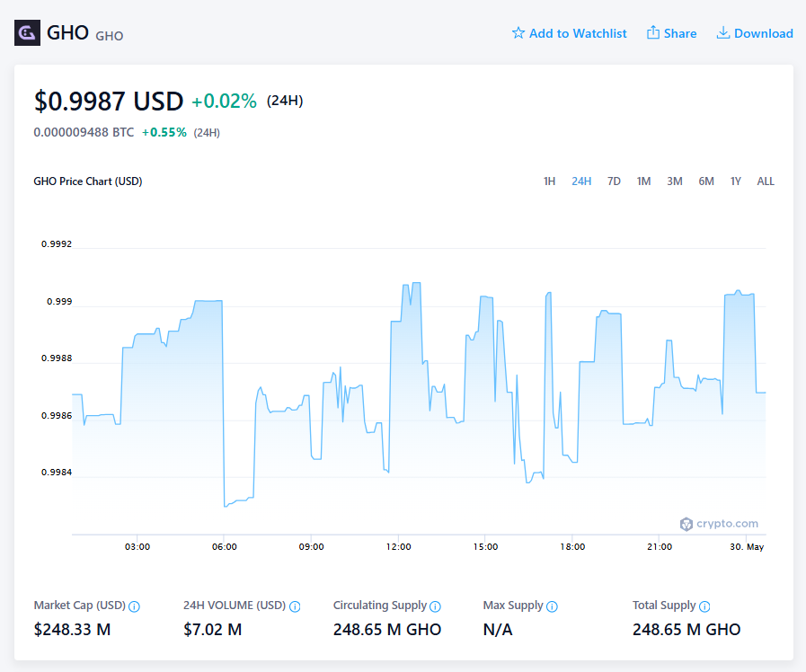The image size is (806, 672).
Task: Click the 12:00 time axis label
Action: point(398,546)
